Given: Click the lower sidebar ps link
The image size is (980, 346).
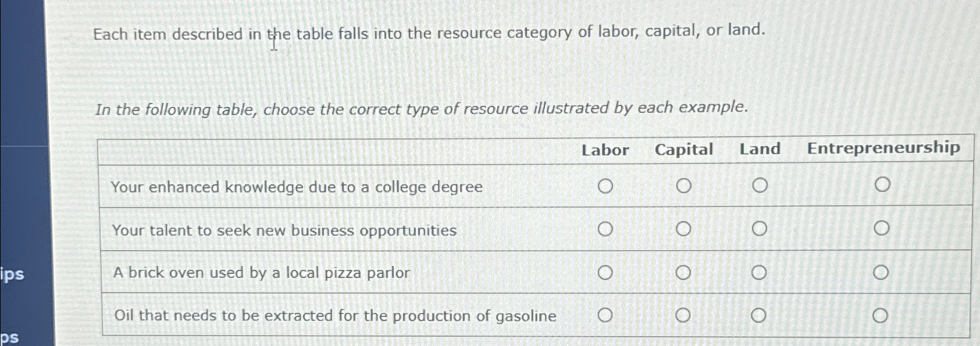Looking at the screenshot, I should [x=10, y=336].
